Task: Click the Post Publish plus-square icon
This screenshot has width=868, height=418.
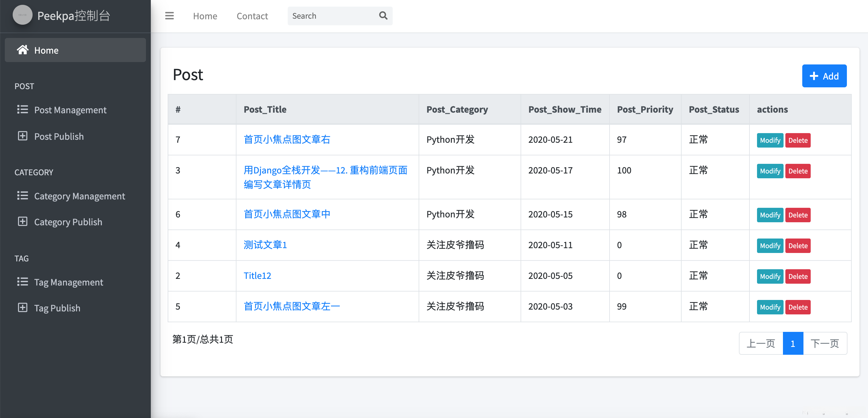Action: click(23, 136)
